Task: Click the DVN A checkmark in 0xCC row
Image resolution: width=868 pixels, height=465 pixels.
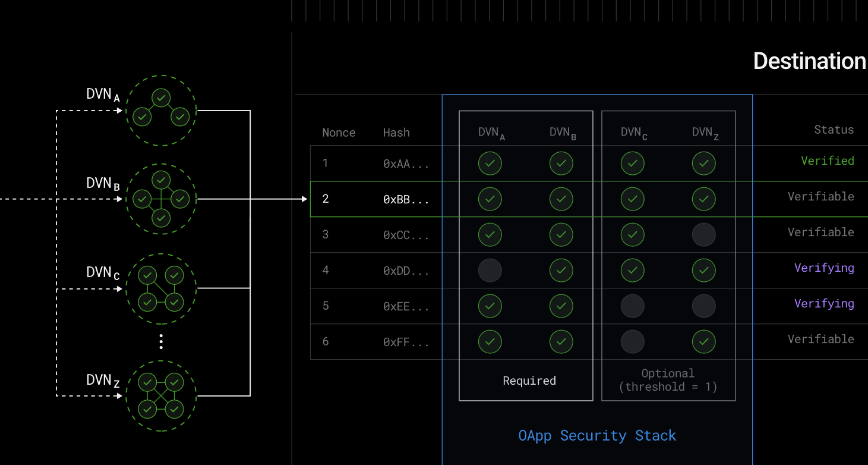Action: click(x=490, y=235)
